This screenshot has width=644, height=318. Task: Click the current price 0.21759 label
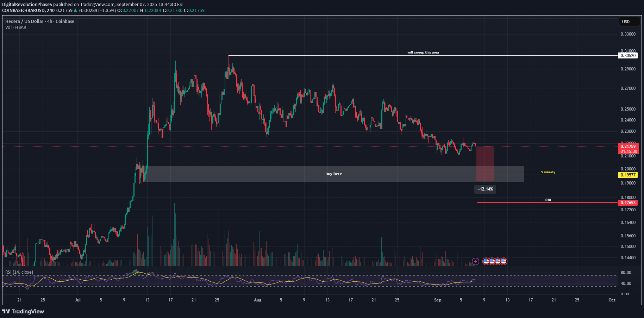pyautogui.click(x=628, y=146)
